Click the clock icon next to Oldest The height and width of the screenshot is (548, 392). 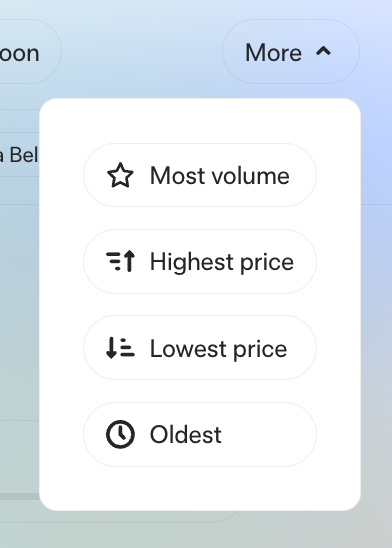coord(120,434)
